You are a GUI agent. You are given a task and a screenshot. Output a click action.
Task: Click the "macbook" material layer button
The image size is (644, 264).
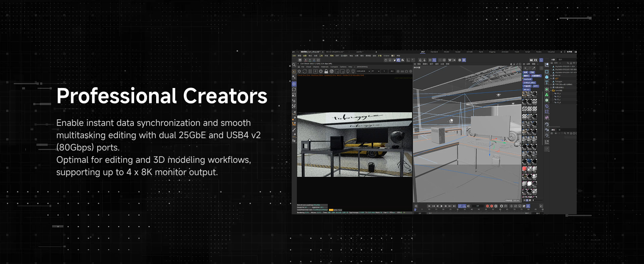(x=527, y=80)
